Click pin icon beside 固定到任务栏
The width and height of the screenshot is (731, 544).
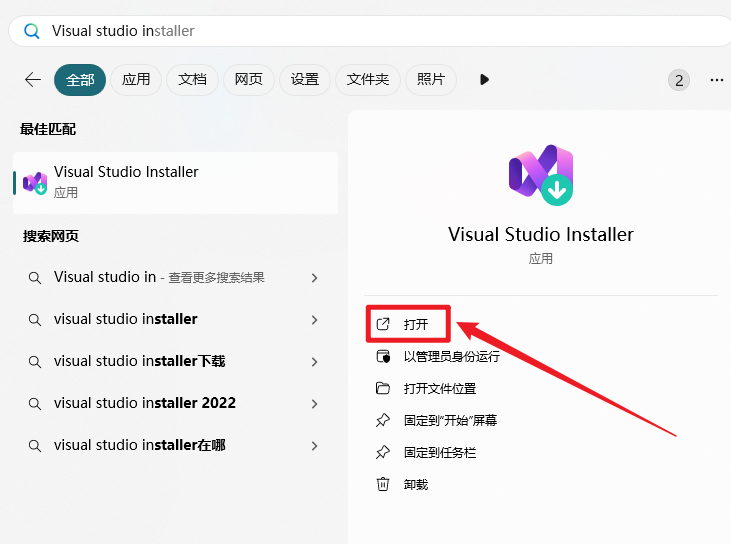[383, 452]
